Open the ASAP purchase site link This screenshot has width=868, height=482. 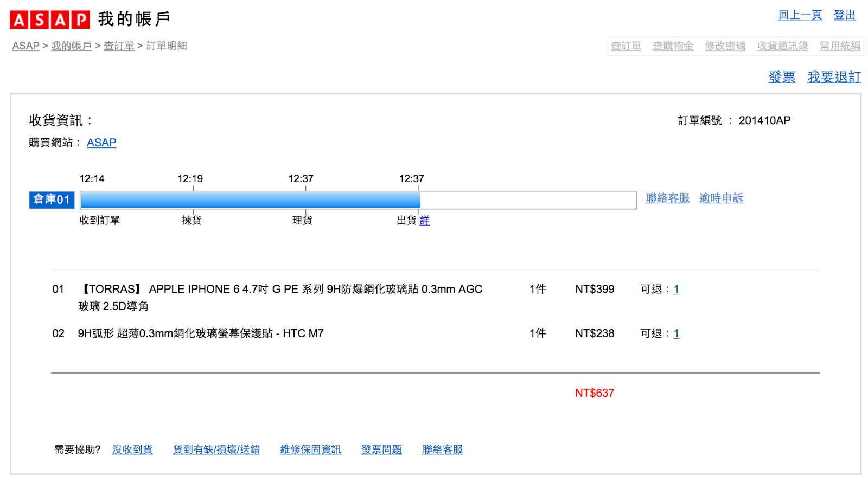coord(101,143)
